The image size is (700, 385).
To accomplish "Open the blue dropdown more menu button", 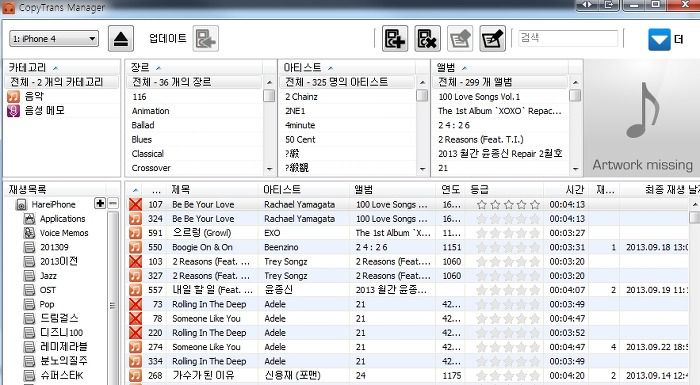I will 659,39.
